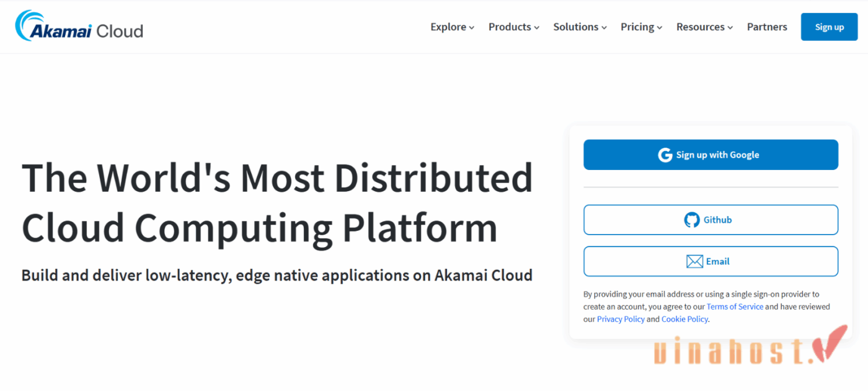Click the "World's Most Distributed" headline
This screenshot has height=391, width=868.
tap(277, 178)
